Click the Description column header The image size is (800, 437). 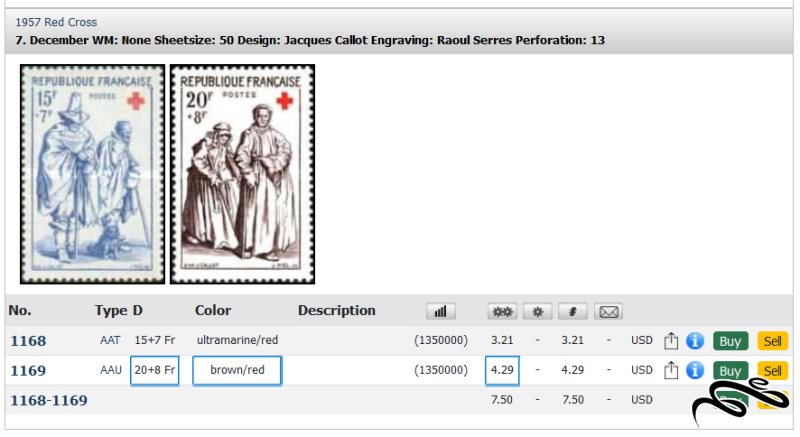pyautogui.click(x=337, y=311)
